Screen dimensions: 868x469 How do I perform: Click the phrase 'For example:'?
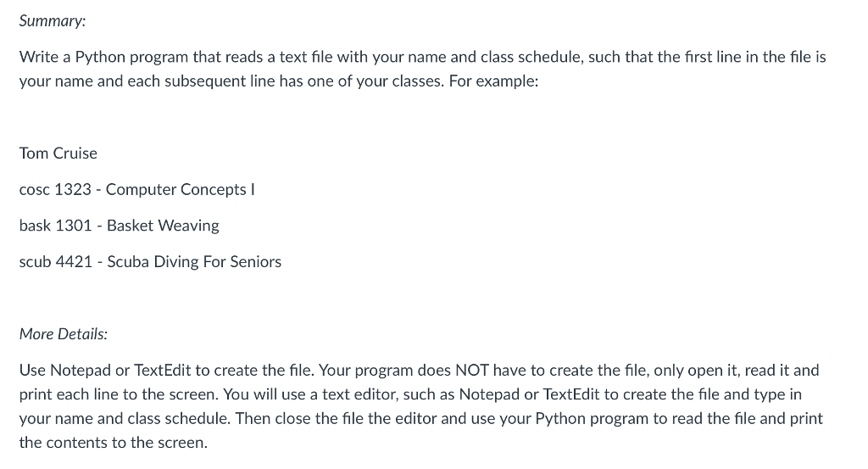click(x=493, y=81)
